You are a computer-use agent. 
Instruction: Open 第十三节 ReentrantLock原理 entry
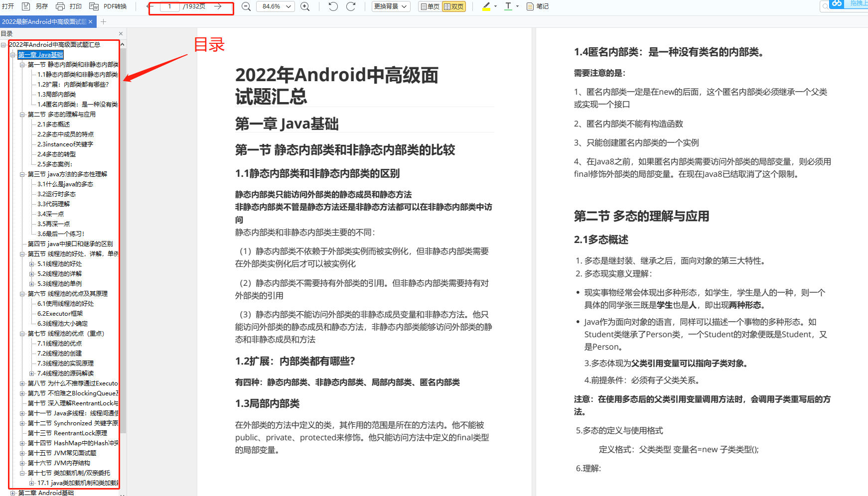pyautogui.click(x=67, y=433)
